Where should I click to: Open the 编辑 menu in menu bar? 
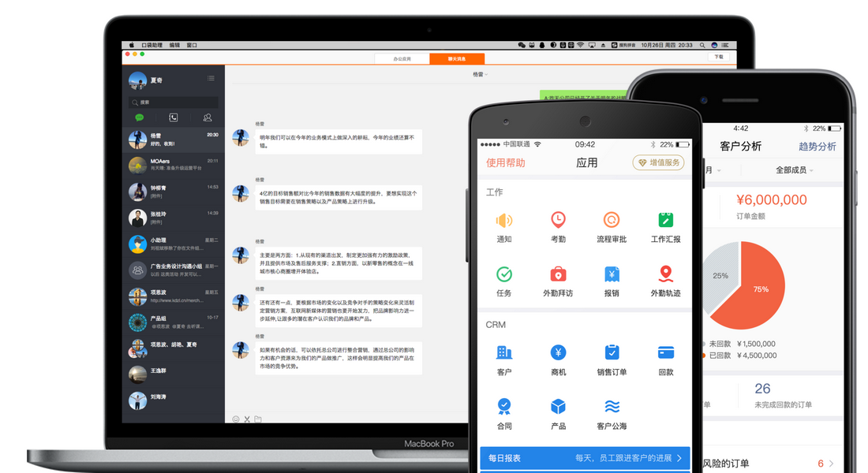[174, 46]
